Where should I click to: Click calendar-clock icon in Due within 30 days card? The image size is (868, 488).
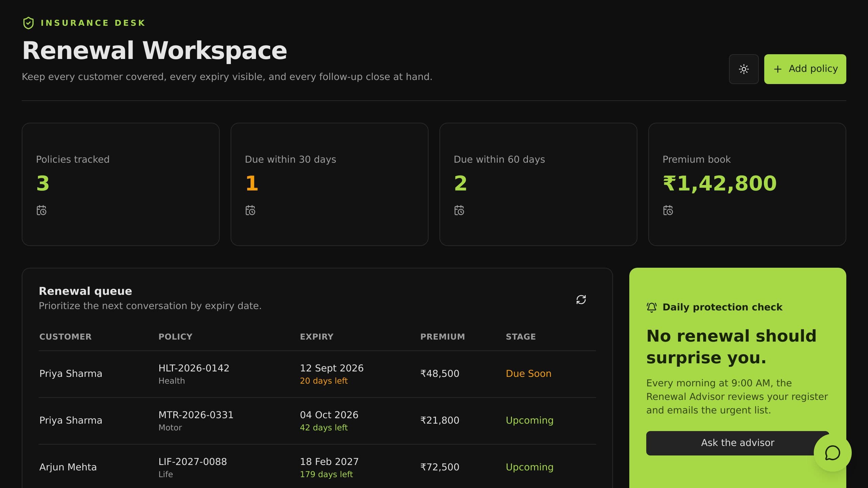pyautogui.click(x=250, y=210)
